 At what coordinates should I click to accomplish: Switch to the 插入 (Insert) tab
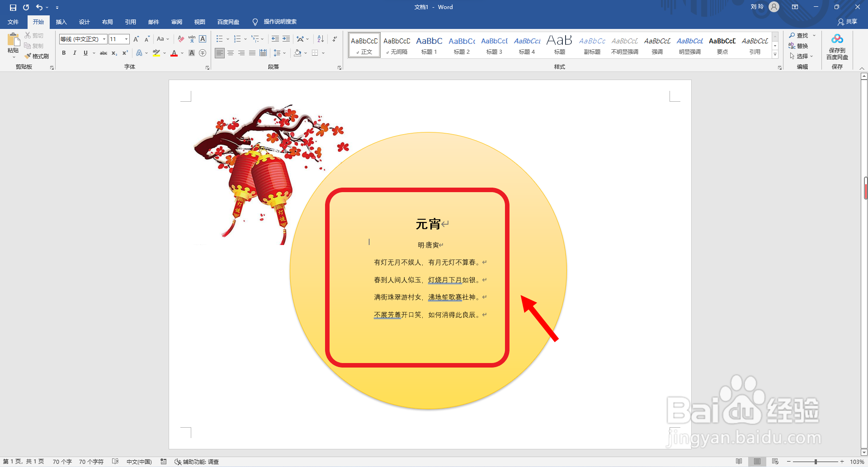61,22
